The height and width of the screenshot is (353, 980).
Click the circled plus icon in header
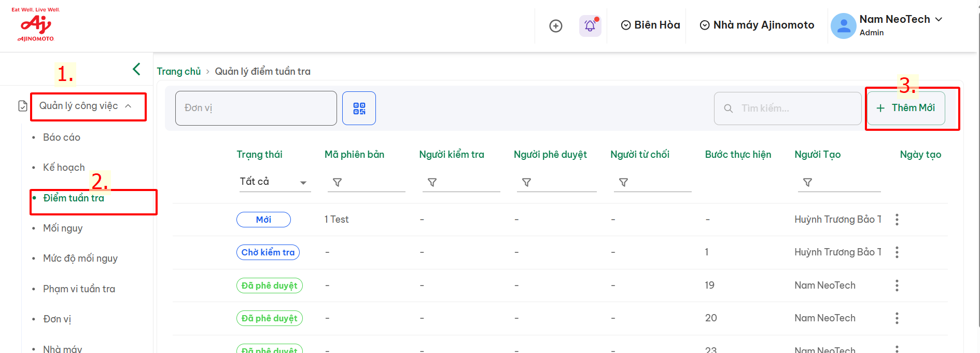coord(555,26)
